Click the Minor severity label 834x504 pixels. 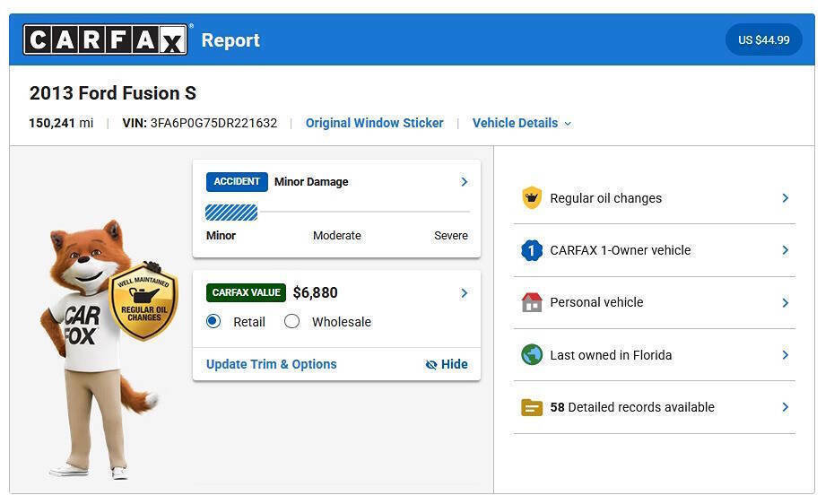point(221,236)
